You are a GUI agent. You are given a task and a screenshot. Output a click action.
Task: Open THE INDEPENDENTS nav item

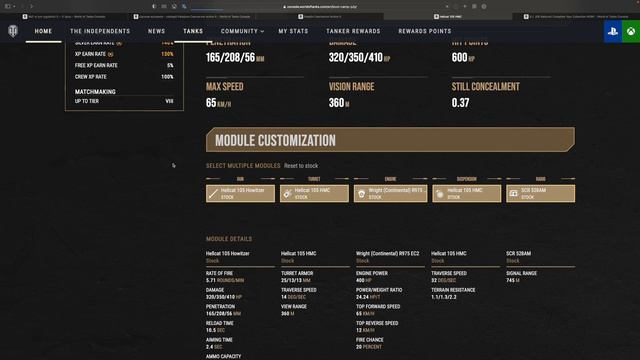(100, 31)
